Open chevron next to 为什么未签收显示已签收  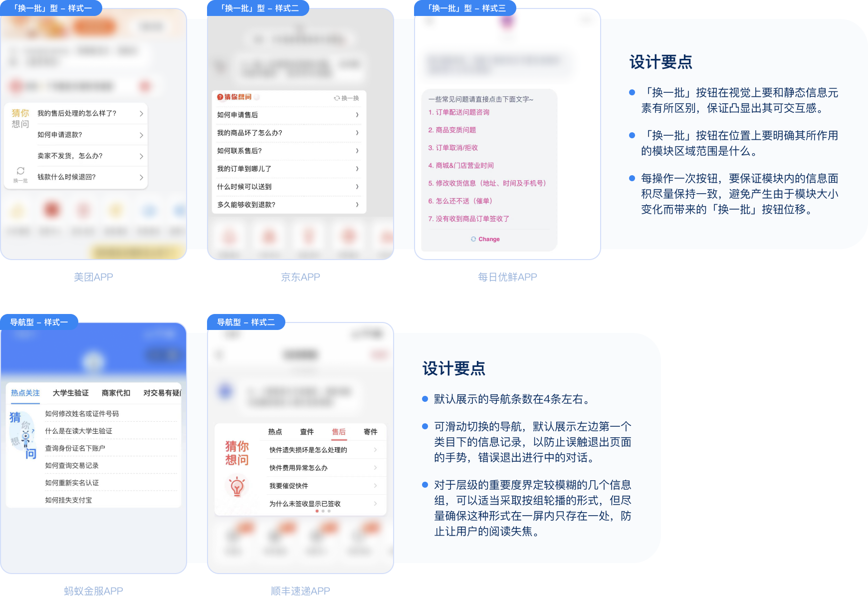pyautogui.click(x=375, y=504)
